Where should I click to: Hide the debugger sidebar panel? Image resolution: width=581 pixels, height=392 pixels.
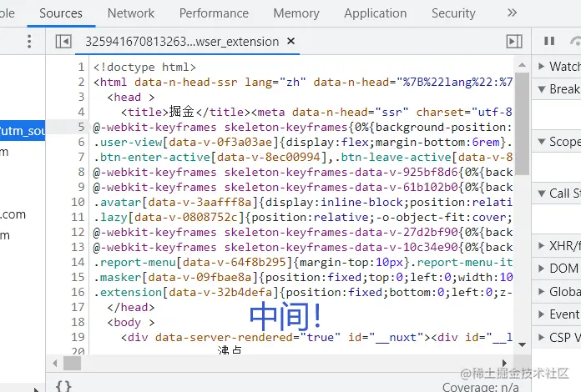(514, 42)
